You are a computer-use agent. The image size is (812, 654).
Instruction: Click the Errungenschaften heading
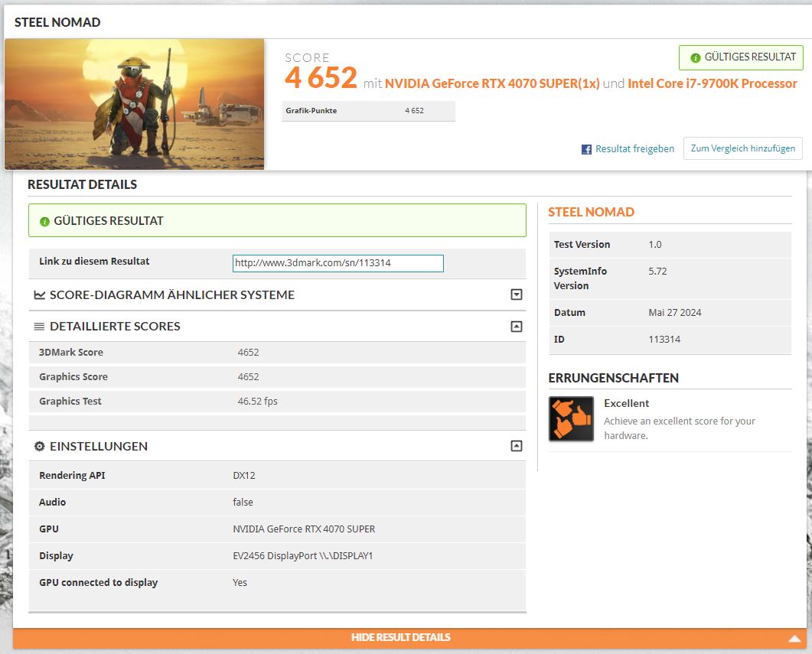[x=613, y=378]
